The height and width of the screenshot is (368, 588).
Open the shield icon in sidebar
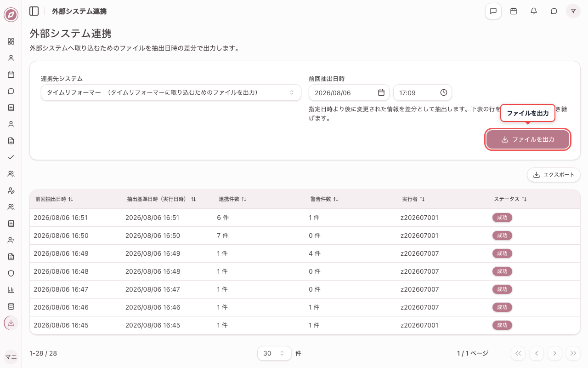pos(11,273)
